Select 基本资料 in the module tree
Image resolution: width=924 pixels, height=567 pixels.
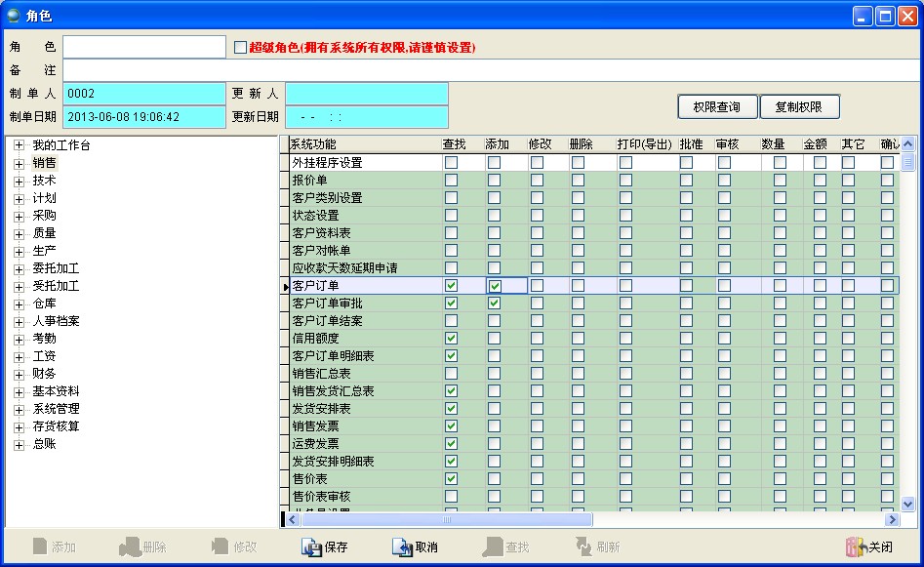pos(56,391)
